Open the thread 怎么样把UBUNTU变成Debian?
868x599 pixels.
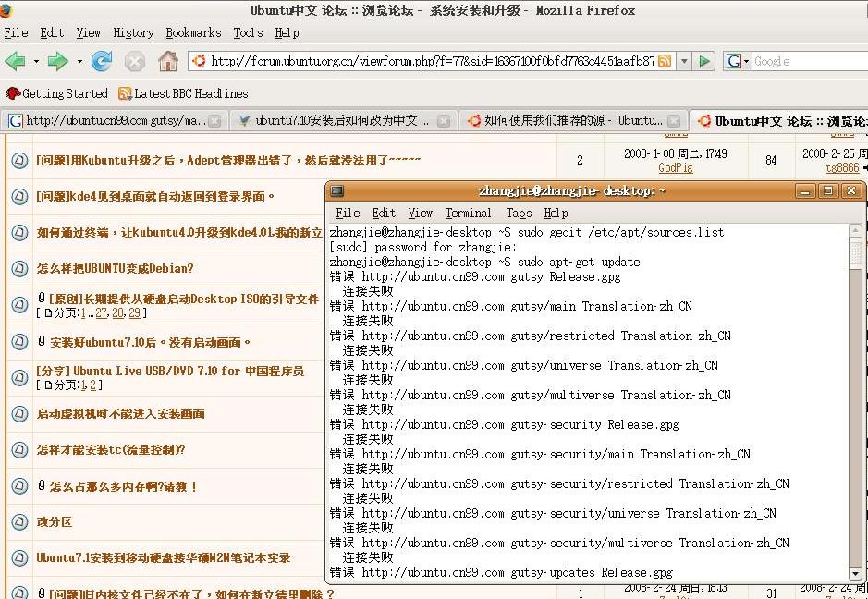pos(116,268)
